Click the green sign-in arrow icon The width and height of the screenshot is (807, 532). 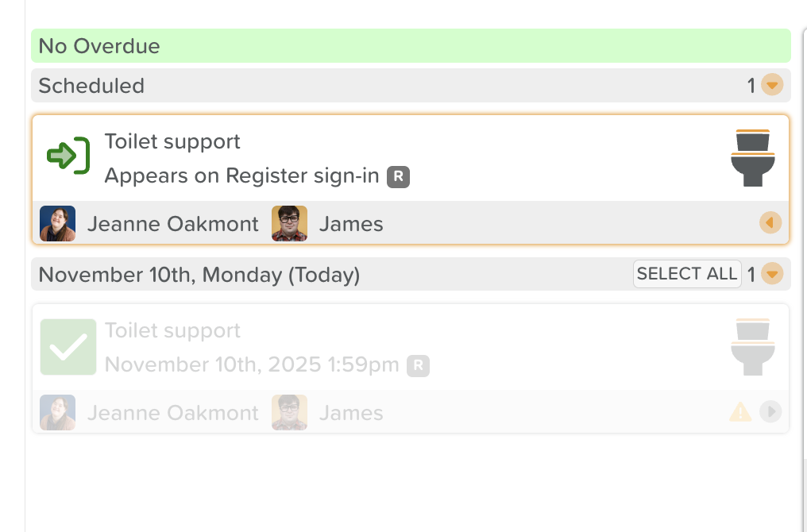pyautogui.click(x=68, y=156)
